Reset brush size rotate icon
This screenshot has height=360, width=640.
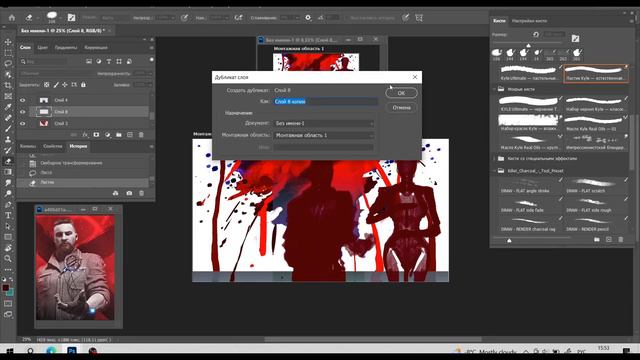click(x=536, y=35)
